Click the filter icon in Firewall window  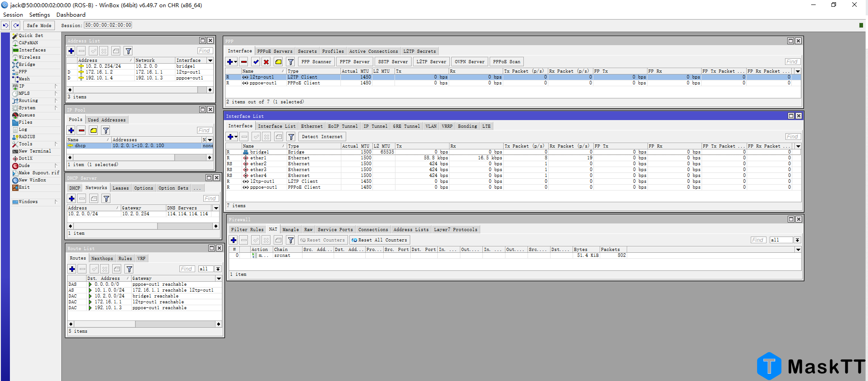[291, 240]
